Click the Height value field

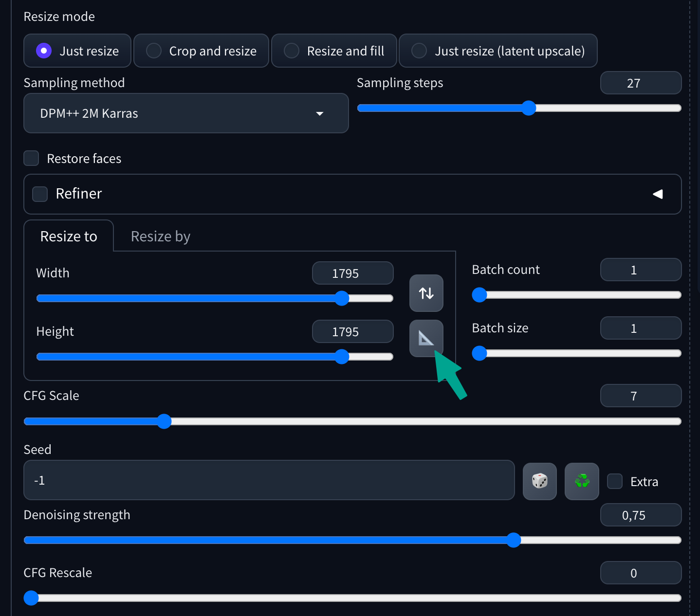click(x=353, y=331)
